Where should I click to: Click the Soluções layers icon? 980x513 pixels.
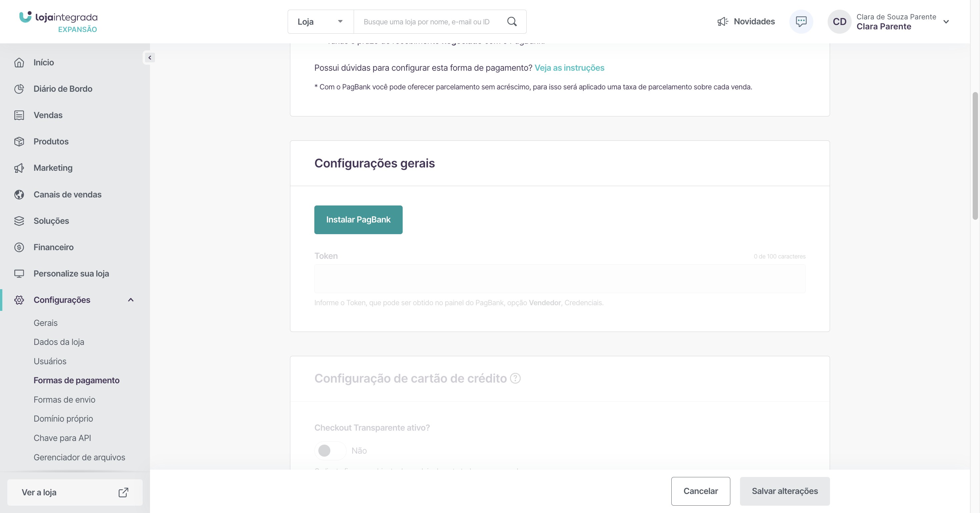pyautogui.click(x=19, y=221)
